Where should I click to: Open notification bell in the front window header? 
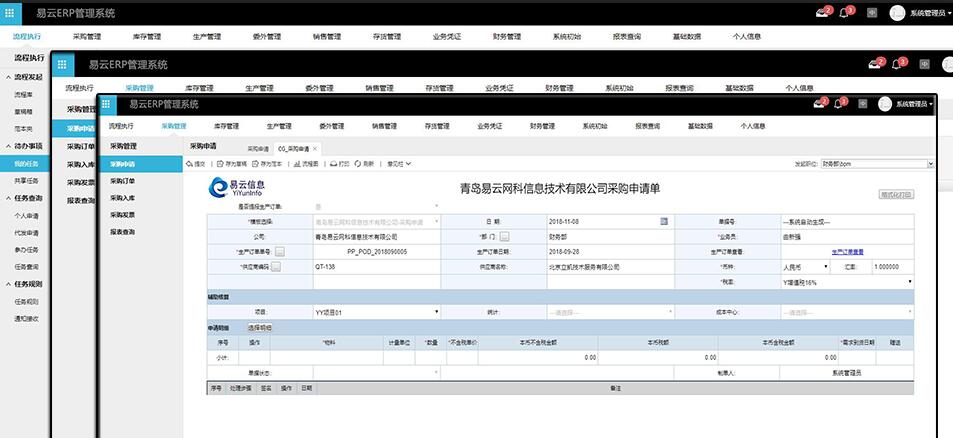[x=839, y=104]
